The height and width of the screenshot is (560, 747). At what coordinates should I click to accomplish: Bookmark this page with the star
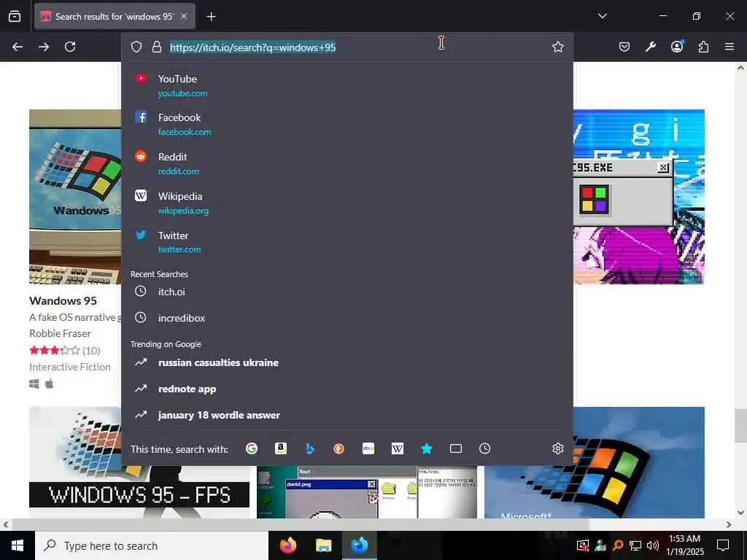click(x=558, y=47)
